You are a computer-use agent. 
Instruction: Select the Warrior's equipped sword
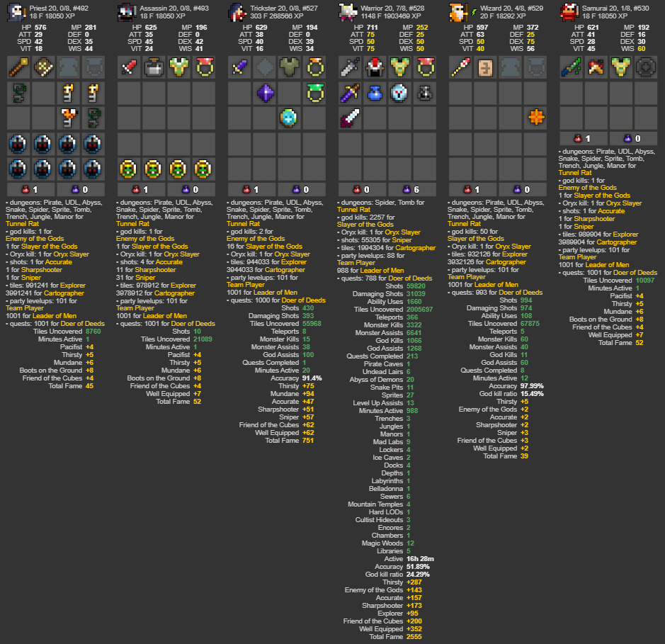click(350, 67)
